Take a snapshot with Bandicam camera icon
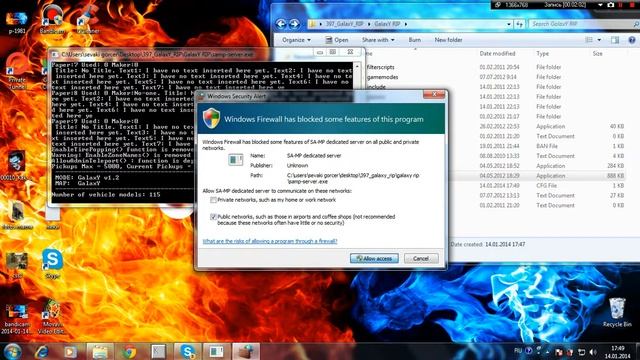Viewport: 640px width, 360px height. tap(611, 5)
